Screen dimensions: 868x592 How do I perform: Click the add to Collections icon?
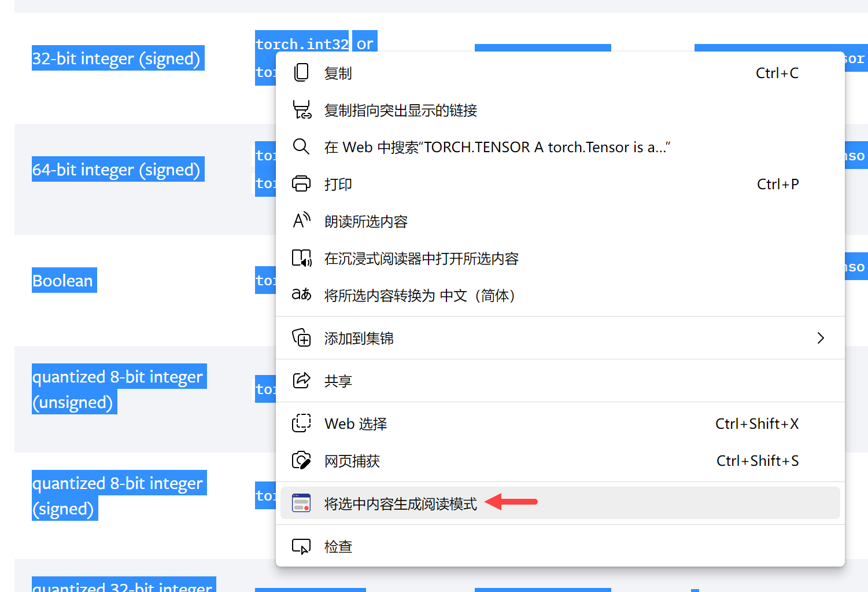pos(301,337)
